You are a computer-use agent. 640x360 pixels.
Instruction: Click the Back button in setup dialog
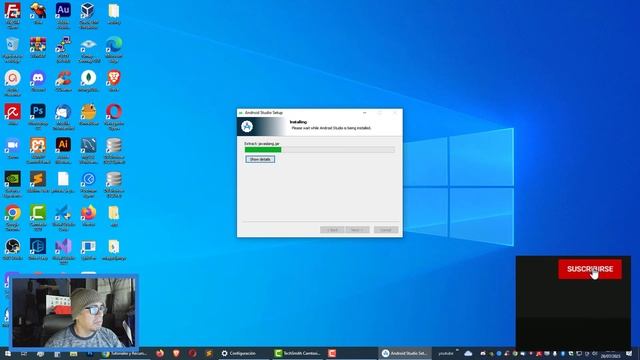coord(332,230)
